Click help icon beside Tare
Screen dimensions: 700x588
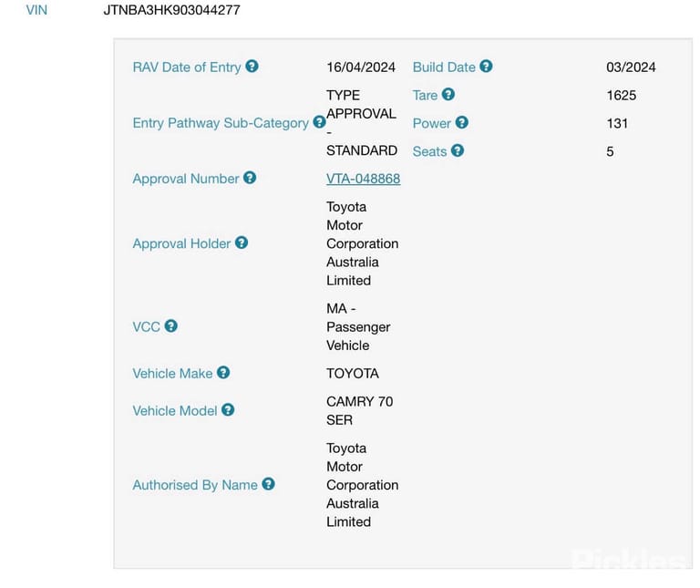click(x=448, y=95)
